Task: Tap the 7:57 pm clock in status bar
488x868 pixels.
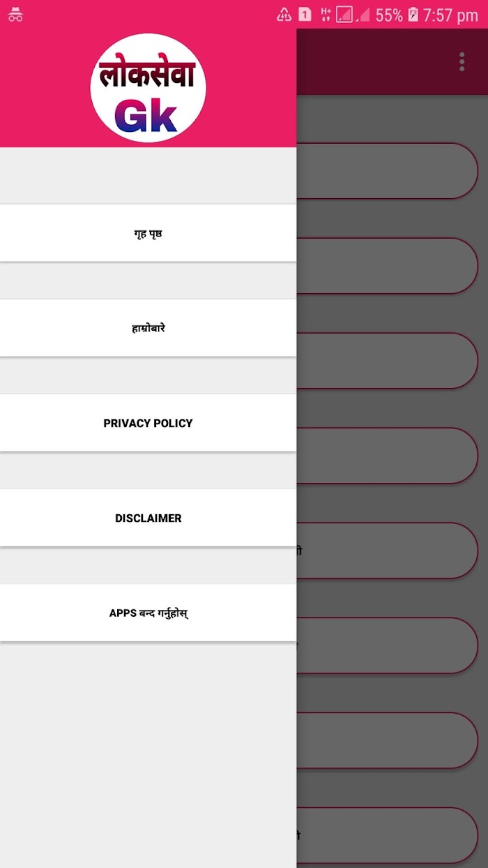Action: coord(450,15)
